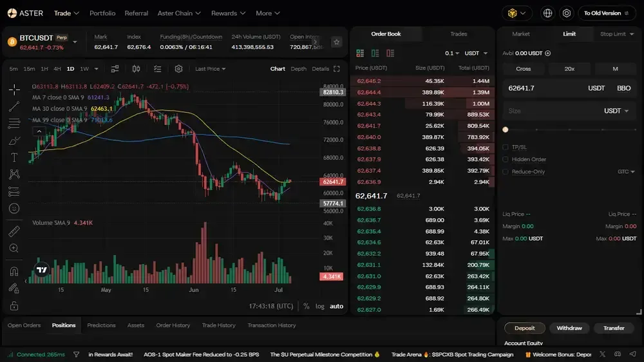
Task: Open the Open Orders tab
Action: tap(24, 325)
